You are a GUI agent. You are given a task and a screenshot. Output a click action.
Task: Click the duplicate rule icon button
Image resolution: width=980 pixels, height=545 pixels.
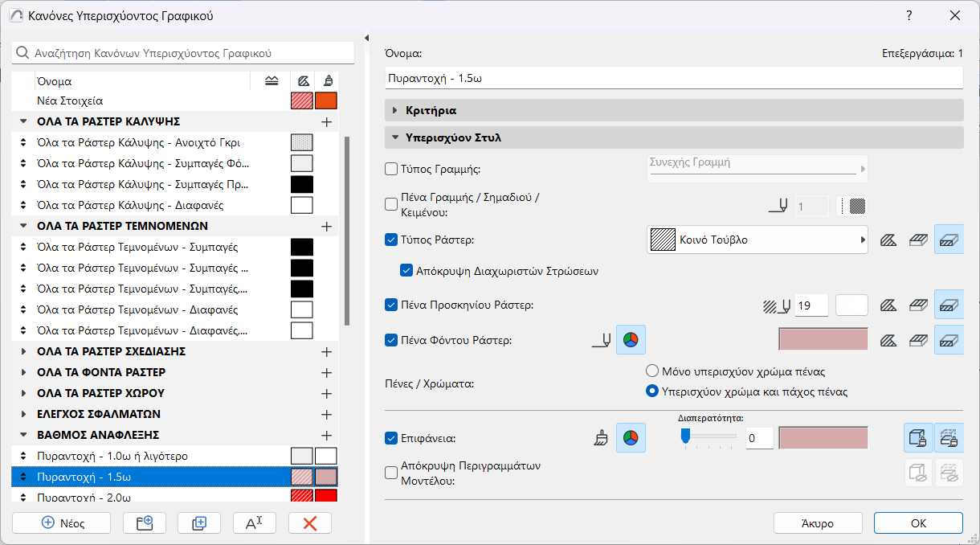pyautogui.click(x=199, y=522)
